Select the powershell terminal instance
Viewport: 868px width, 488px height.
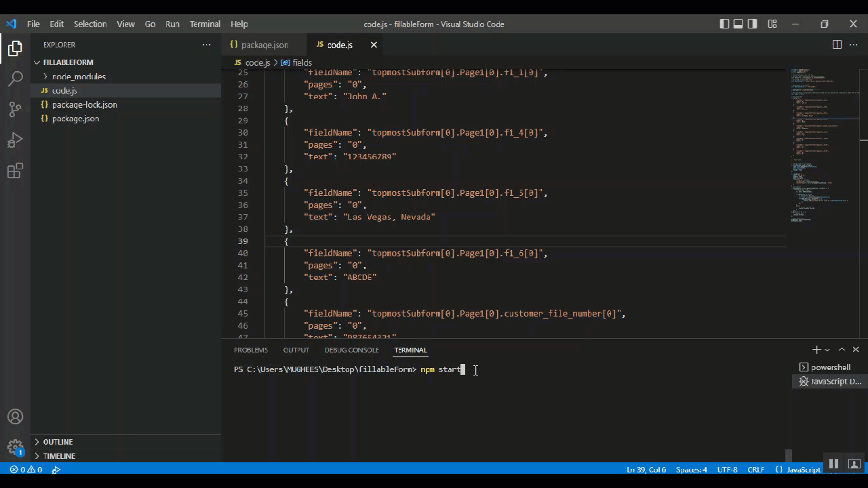click(830, 367)
